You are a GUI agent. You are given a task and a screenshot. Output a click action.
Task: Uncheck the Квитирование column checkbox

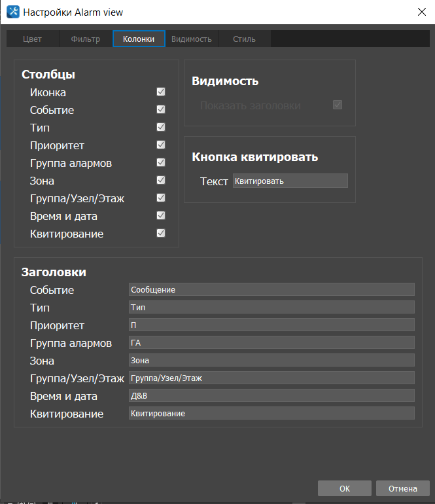pyautogui.click(x=161, y=234)
